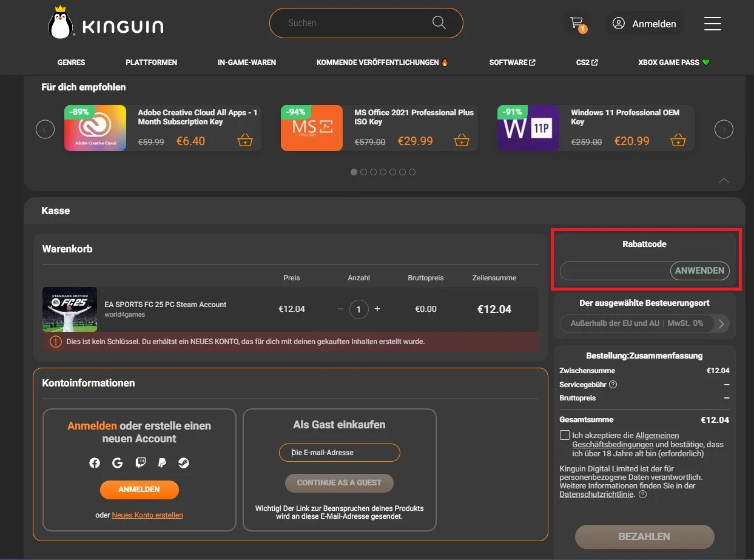Viewport: 754px width, 560px height.
Task: Click the cart icon on Adobe Creative Cloud card
Action: point(245,140)
